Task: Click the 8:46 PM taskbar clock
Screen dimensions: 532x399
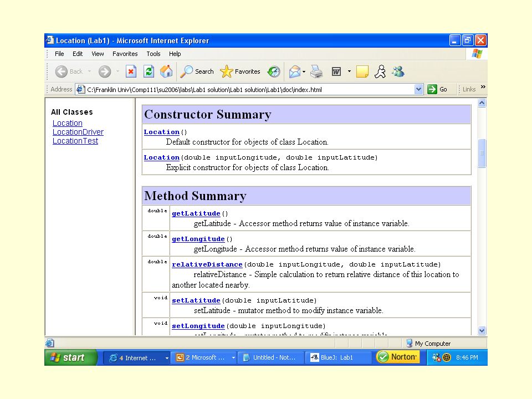Action: 467,357
